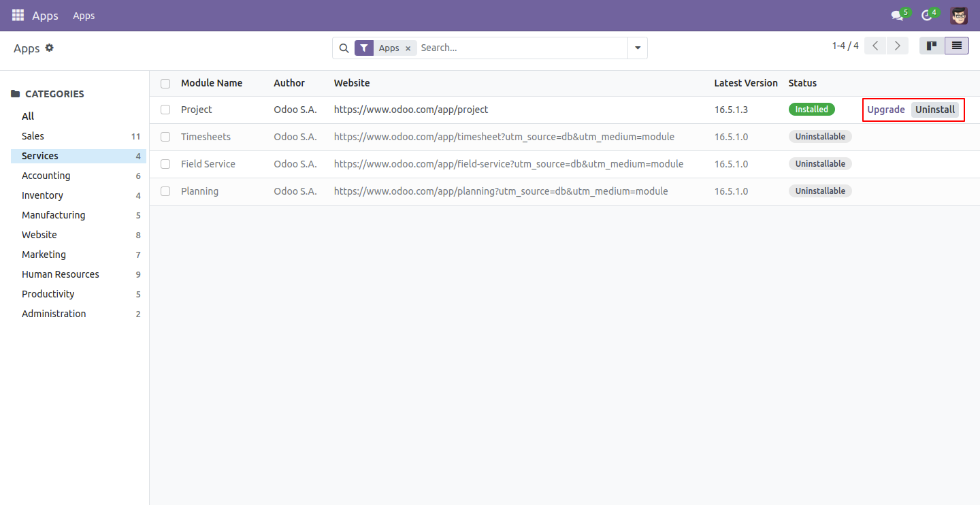The height and width of the screenshot is (505, 980).
Task: Click the Apps brand in the top bar
Action: (x=45, y=16)
